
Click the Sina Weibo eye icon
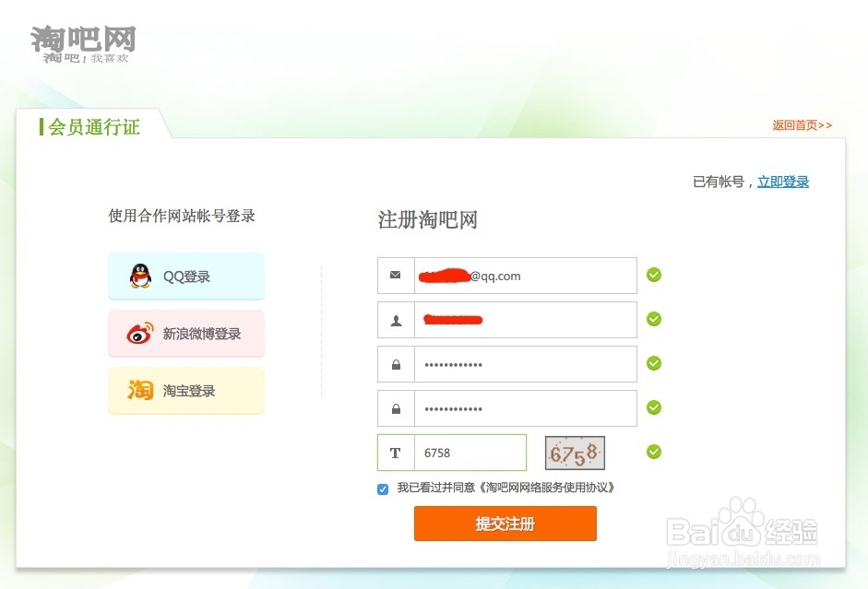(x=140, y=333)
